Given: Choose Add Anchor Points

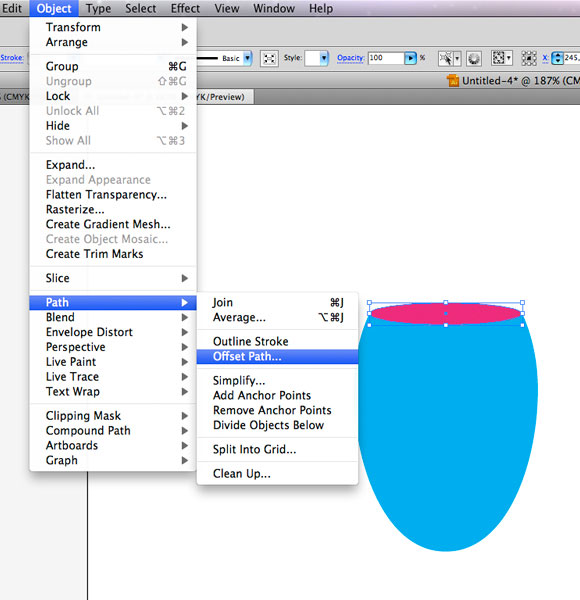Looking at the screenshot, I should pyautogui.click(x=277, y=396).
